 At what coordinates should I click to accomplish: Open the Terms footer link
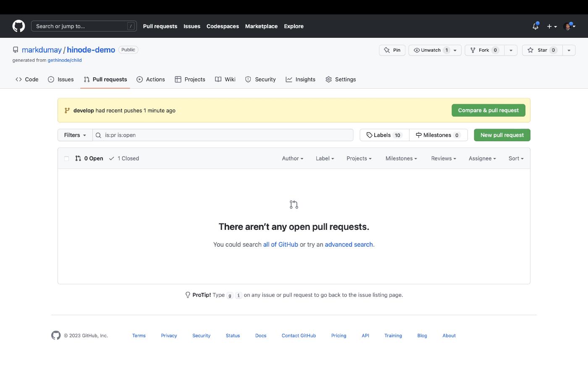pyautogui.click(x=139, y=335)
